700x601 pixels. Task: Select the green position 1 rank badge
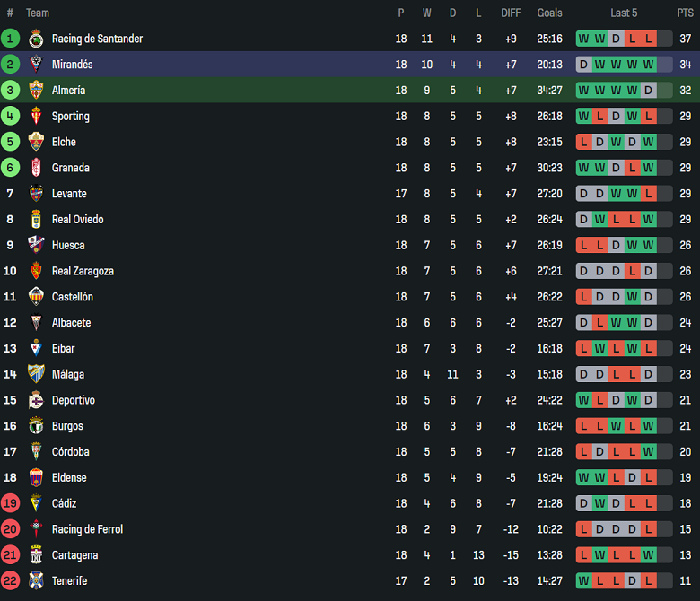click(10, 39)
